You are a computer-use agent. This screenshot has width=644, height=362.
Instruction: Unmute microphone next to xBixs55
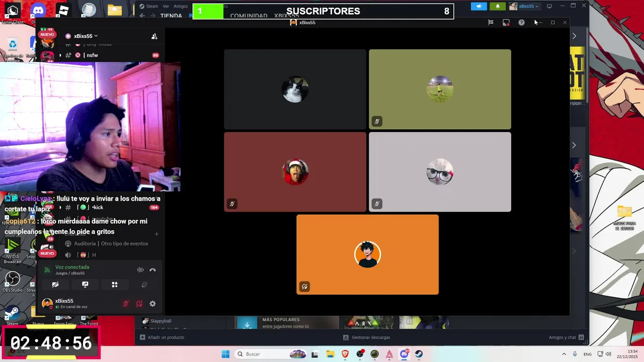tap(126, 304)
